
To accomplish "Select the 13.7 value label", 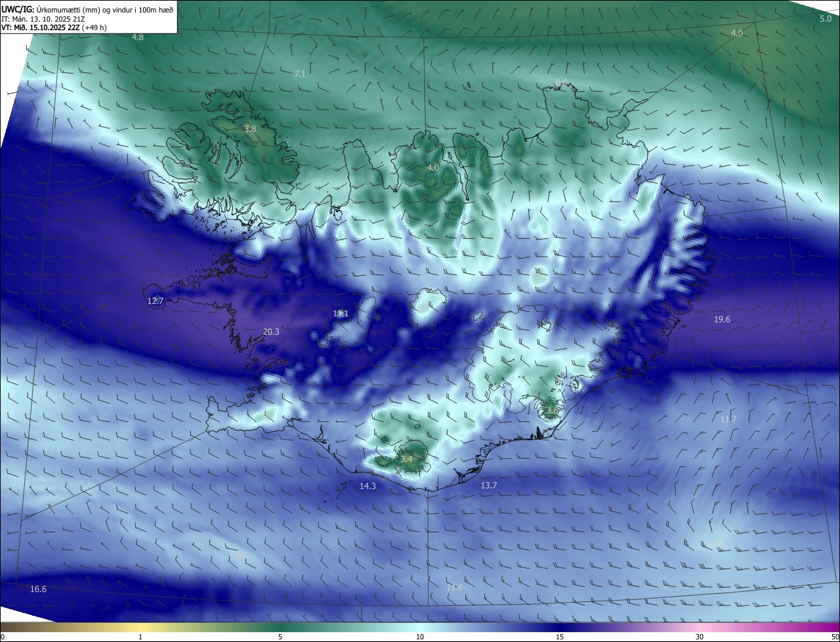I will pyautogui.click(x=489, y=486).
